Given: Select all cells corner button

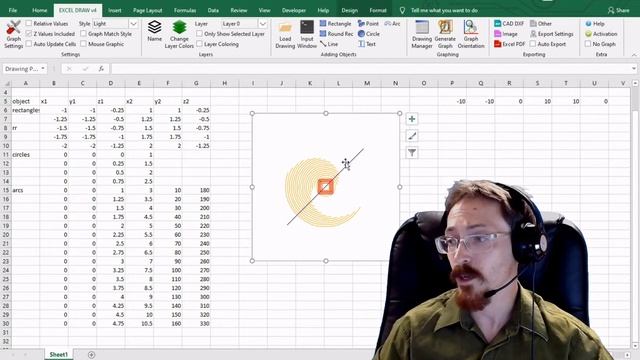Looking at the screenshot, I should point(6,83).
